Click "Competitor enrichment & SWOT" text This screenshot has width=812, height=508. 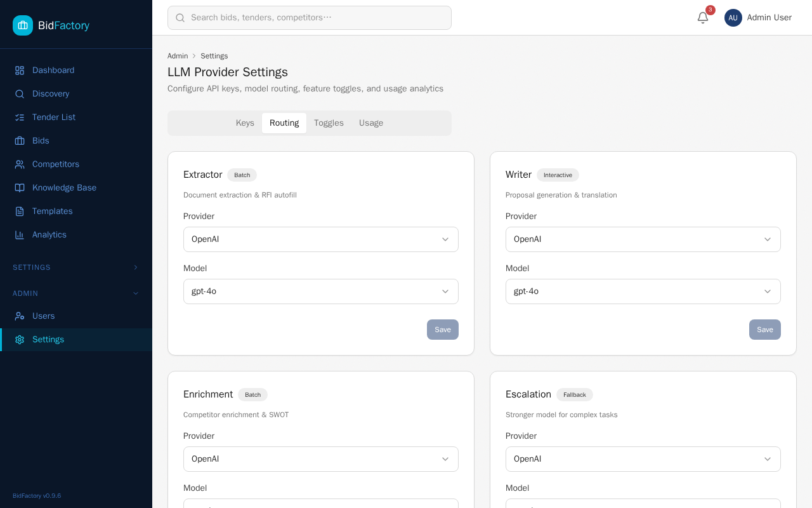point(236,415)
